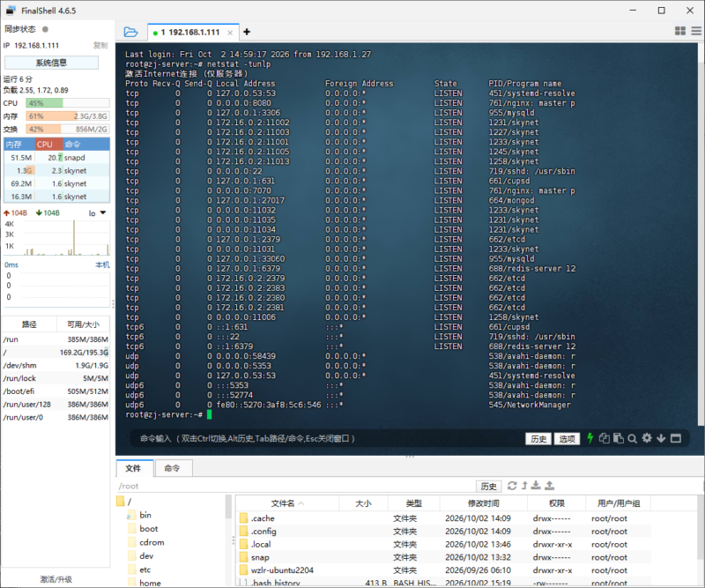
Task: Click 激活/升级 at the sidebar bottom
Action: 56,579
